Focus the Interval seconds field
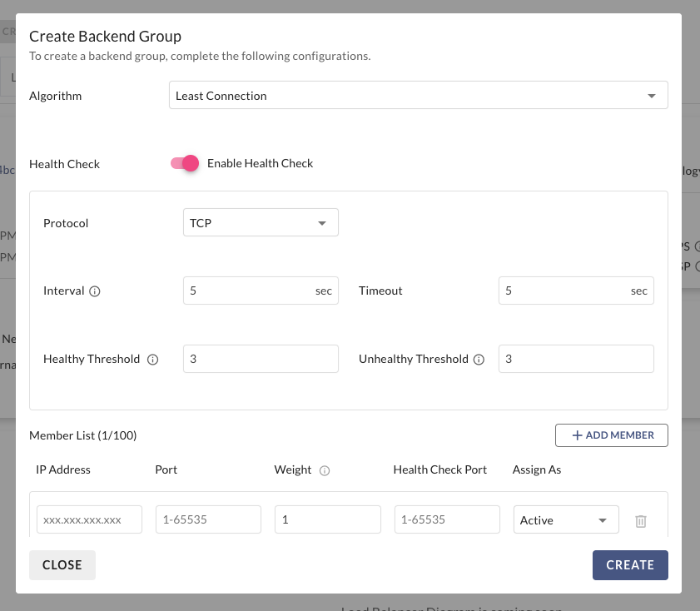This screenshot has width=700, height=611. 248,291
